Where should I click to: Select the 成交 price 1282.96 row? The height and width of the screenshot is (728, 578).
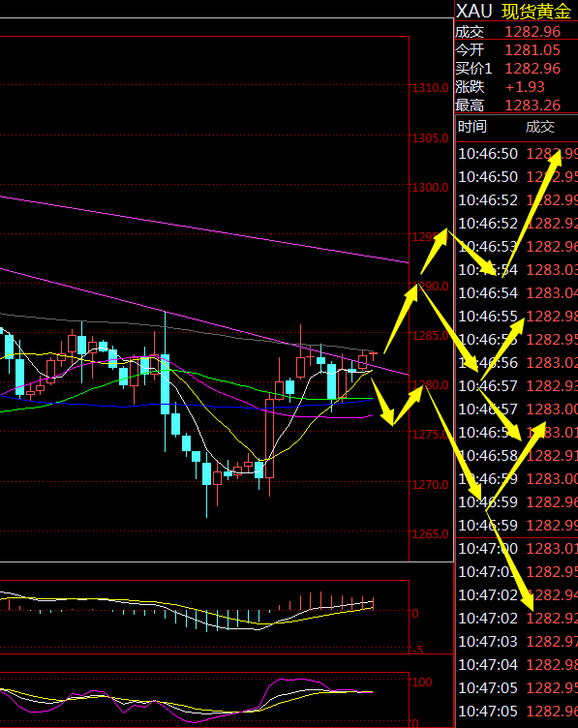click(x=516, y=32)
